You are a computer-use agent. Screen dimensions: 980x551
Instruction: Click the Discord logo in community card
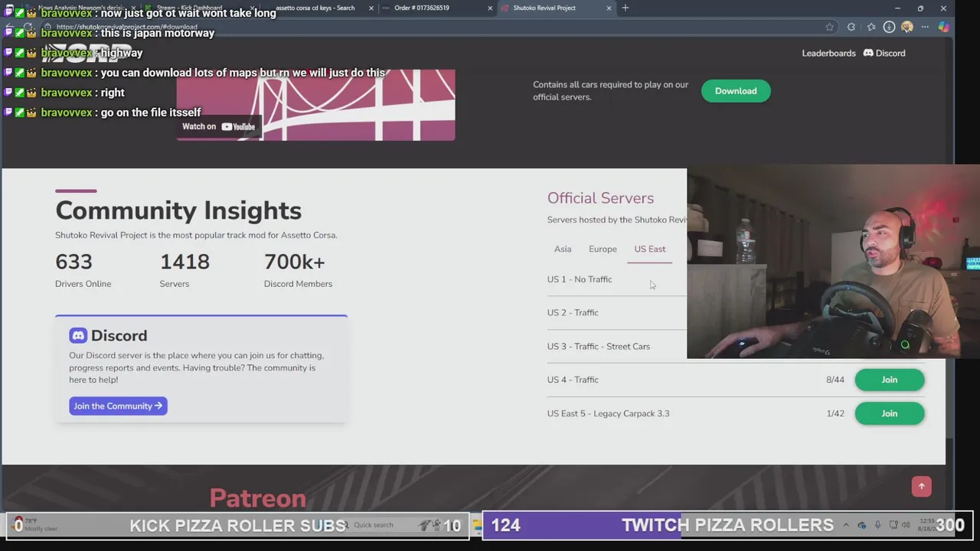tap(78, 335)
